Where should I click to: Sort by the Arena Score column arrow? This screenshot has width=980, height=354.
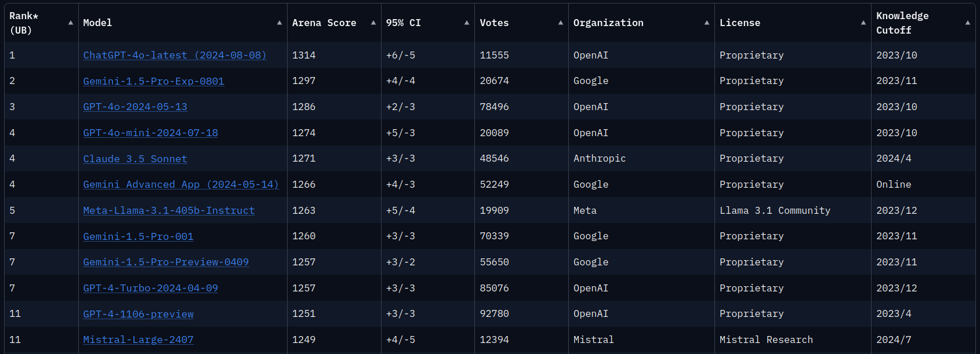click(373, 23)
